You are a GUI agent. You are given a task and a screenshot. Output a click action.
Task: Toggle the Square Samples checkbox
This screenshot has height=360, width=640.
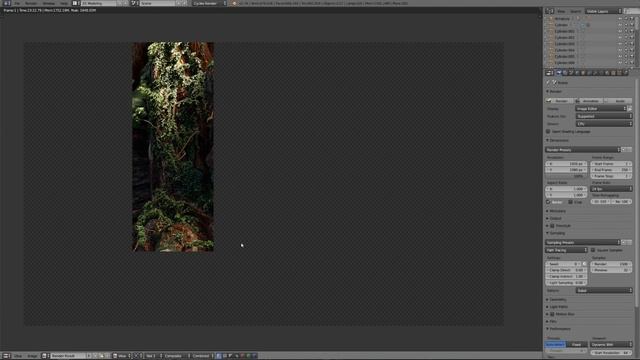pos(593,250)
